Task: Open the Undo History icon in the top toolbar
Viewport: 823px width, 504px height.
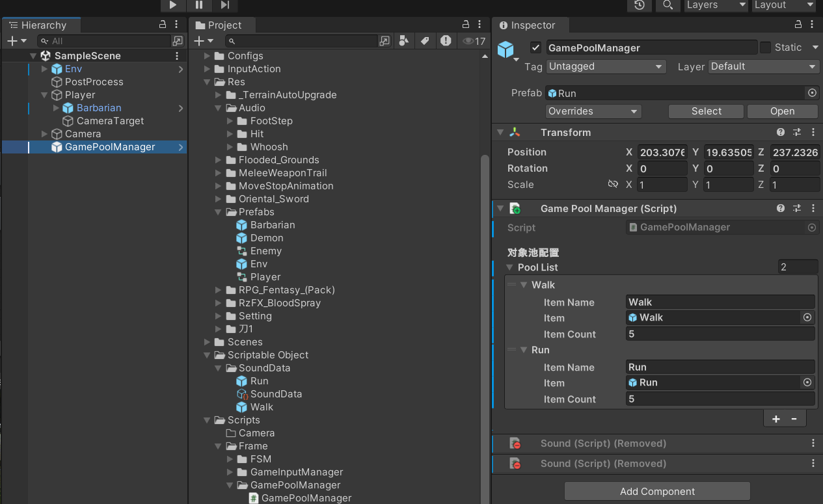Action: [x=640, y=5]
